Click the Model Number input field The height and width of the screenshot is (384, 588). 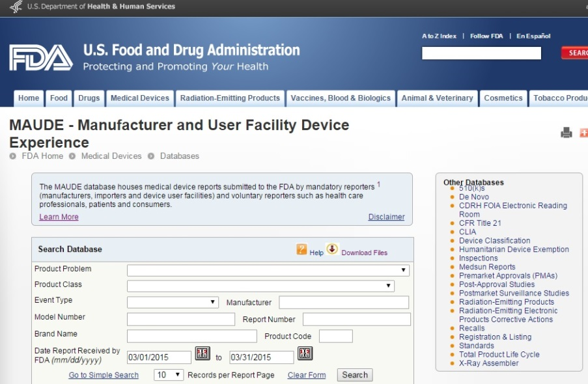181,319
